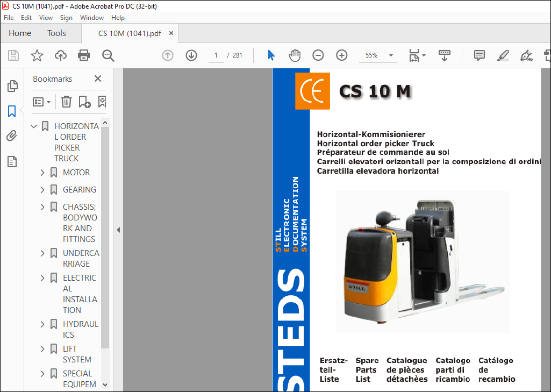551x392 pixels.
Task: Open the Window menu
Action: pos(92,18)
